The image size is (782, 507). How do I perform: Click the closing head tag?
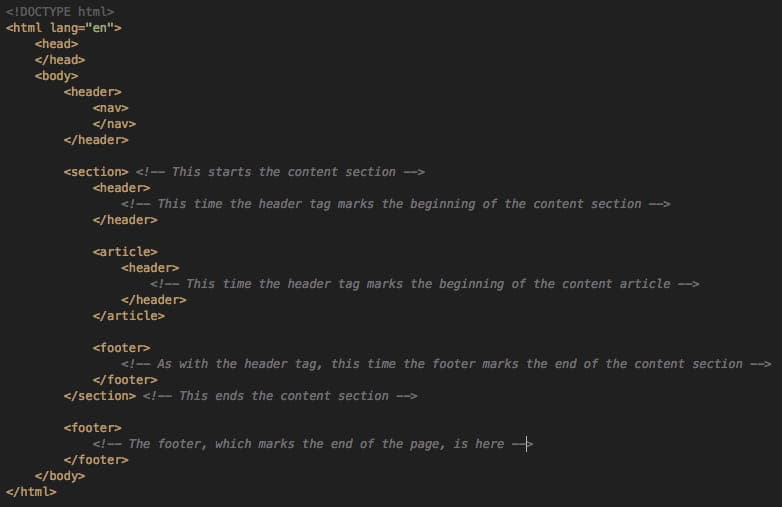point(60,60)
